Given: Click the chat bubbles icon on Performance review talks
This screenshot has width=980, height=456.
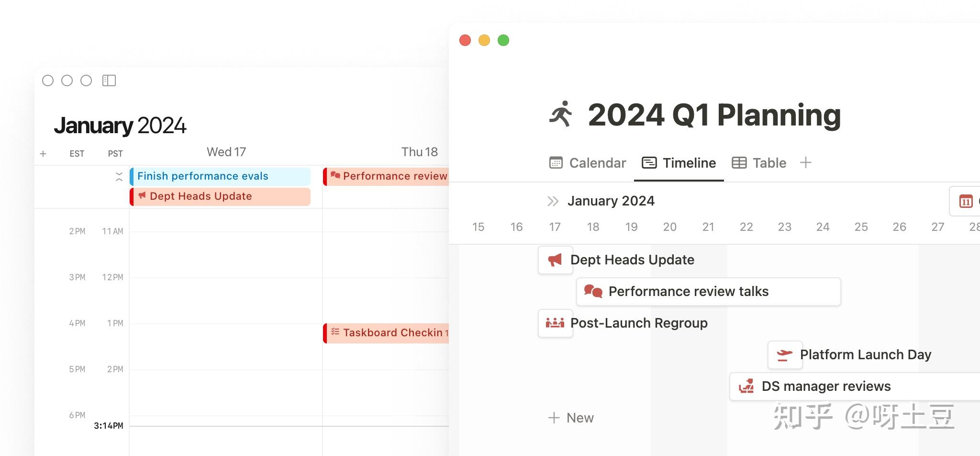Looking at the screenshot, I should [x=593, y=291].
